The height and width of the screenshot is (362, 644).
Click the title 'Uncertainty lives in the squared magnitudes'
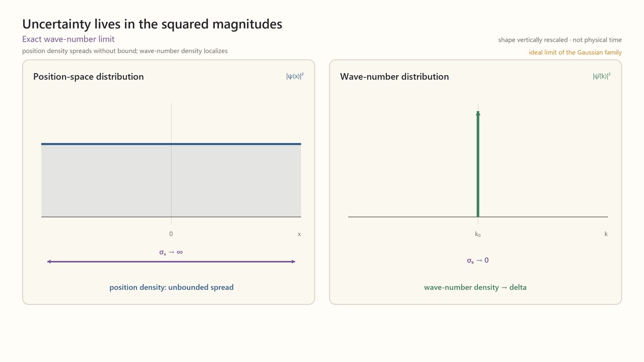pyautogui.click(x=152, y=24)
